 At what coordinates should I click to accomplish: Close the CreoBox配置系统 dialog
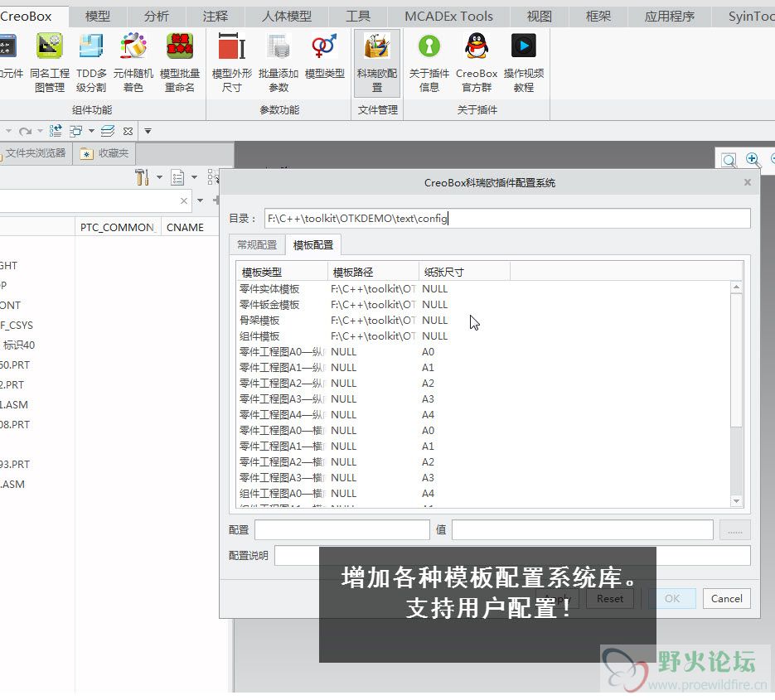pos(748,182)
